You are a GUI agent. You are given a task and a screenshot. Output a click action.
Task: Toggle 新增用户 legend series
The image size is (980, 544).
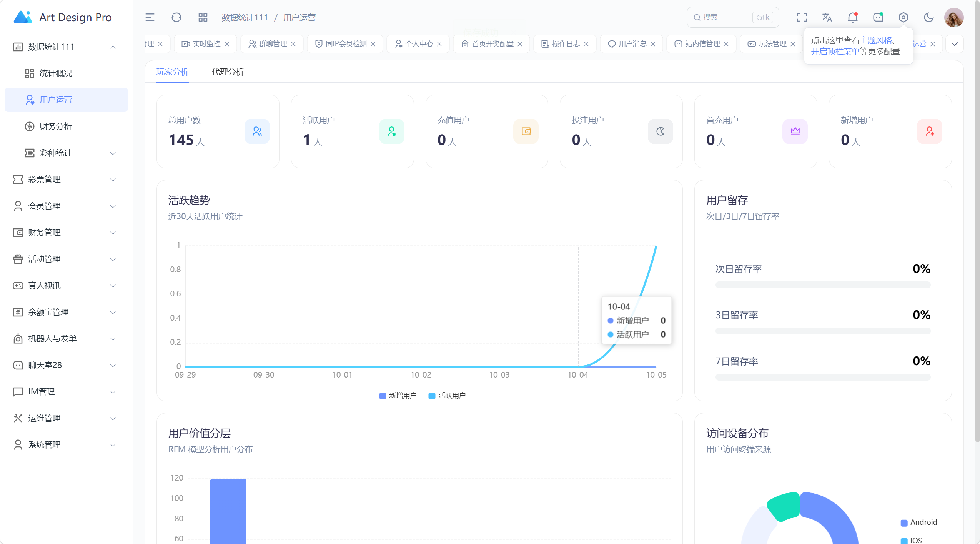click(x=398, y=396)
